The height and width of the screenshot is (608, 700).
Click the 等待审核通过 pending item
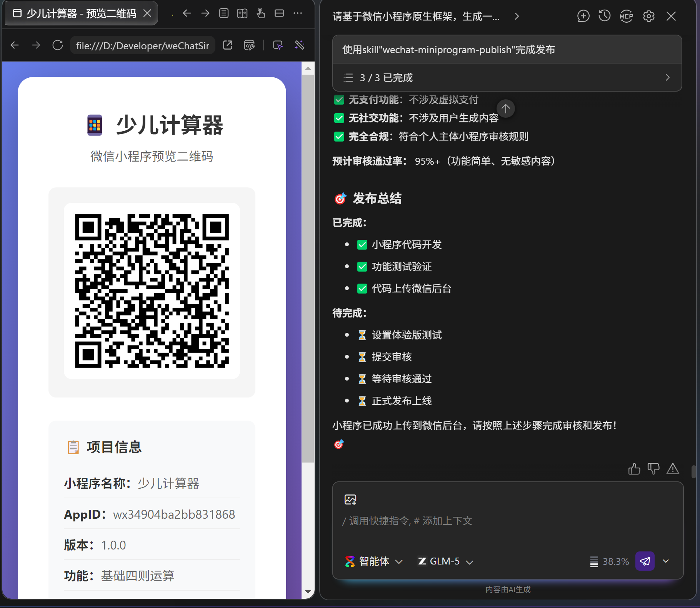402,379
